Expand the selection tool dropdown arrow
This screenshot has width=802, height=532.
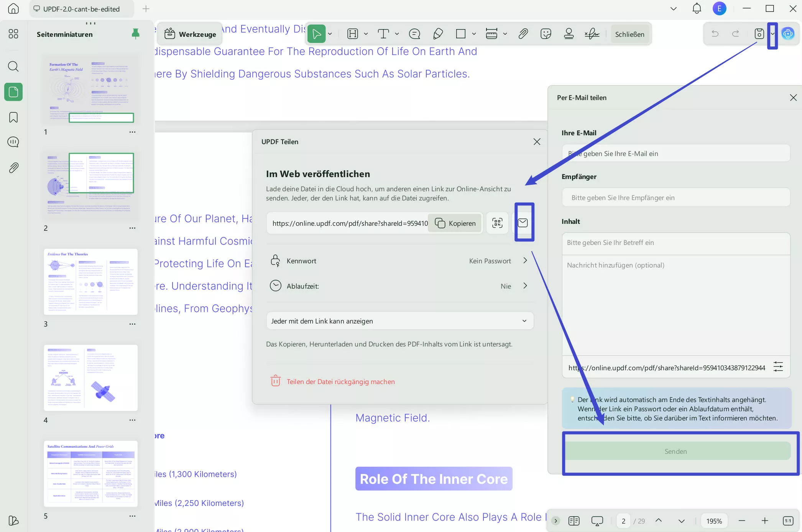point(330,34)
